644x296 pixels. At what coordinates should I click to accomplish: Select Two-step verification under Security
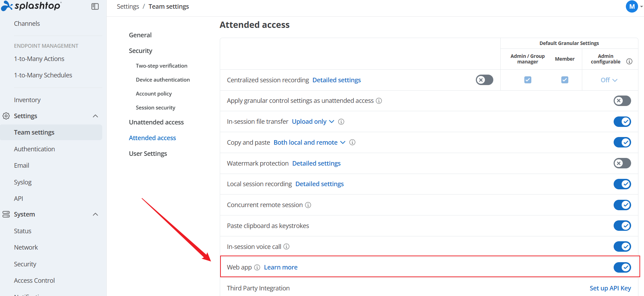point(162,66)
